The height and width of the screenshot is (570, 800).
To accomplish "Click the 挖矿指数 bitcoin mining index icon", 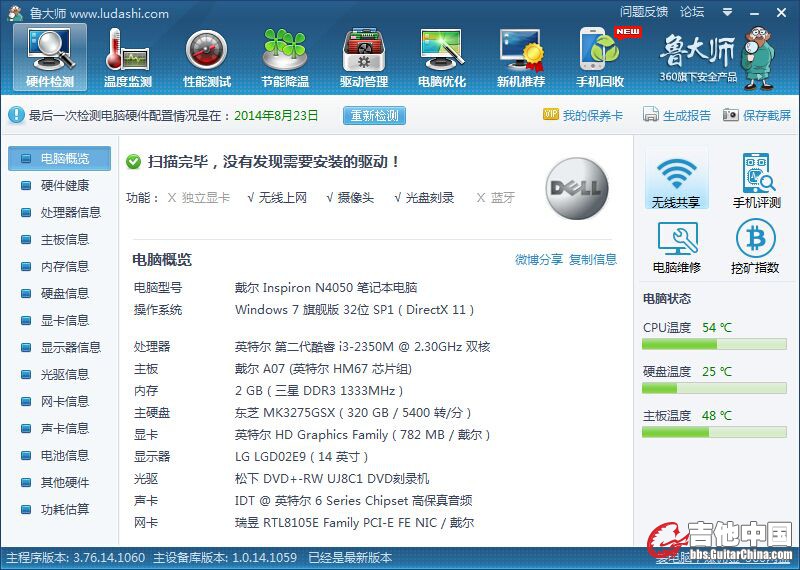I will click(x=756, y=247).
